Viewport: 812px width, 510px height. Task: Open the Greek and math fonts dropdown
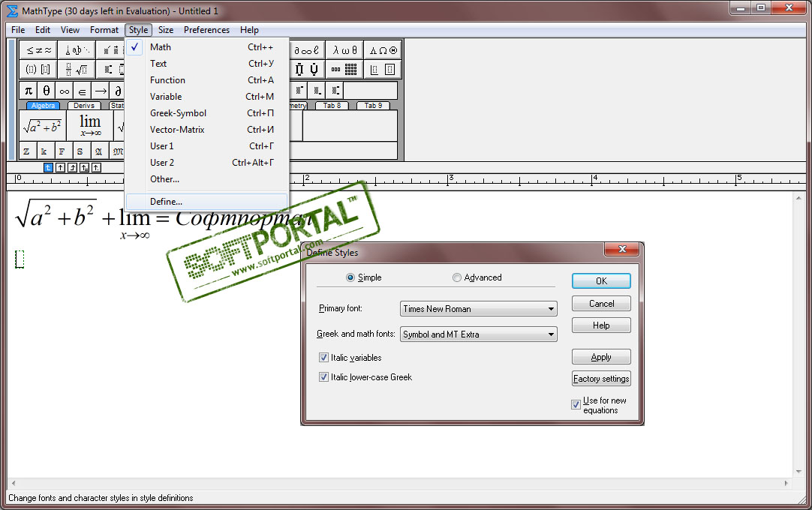(x=479, y=334)
